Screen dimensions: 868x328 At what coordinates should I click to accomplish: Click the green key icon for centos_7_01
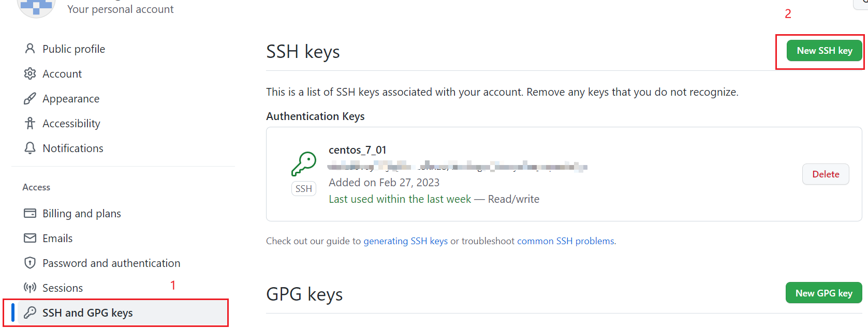point(304,164)
